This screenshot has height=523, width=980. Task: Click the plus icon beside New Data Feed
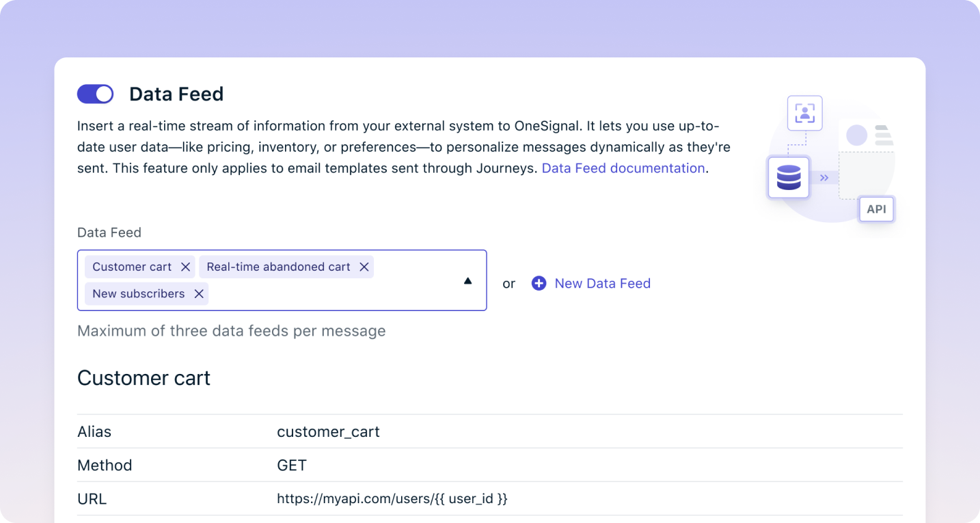[x=539, y=283]
